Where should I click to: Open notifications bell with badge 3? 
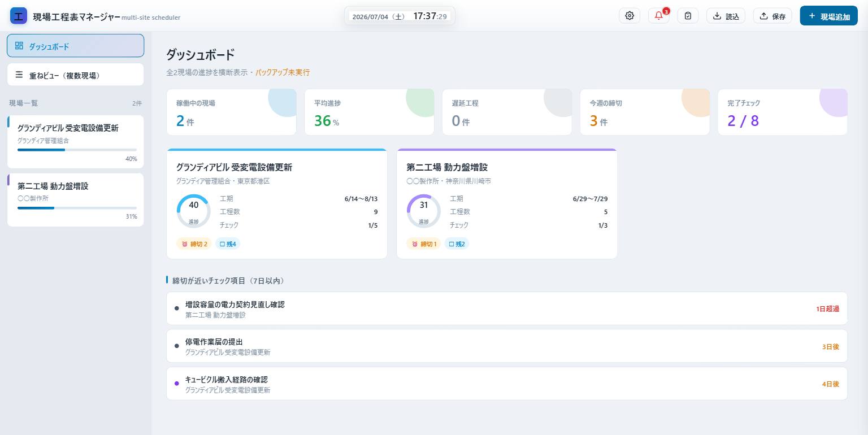click(x=659, y=16)
